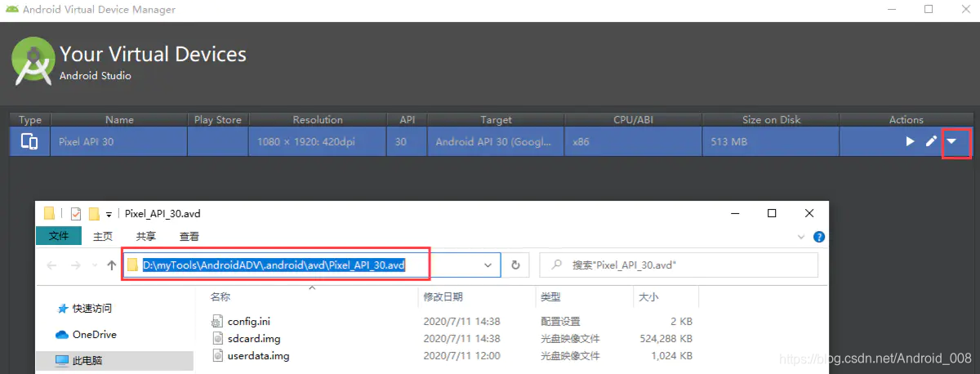Minimize the Android Virtual Device Manager window
This screenshot has width=980, height=374.
(x=890, y=10)
